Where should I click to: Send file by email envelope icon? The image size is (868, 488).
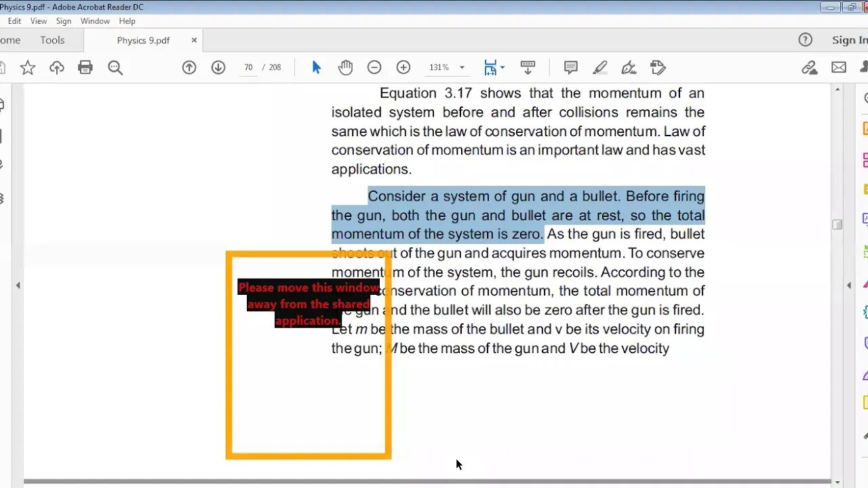pyautogui.click(x=839, y=67)
